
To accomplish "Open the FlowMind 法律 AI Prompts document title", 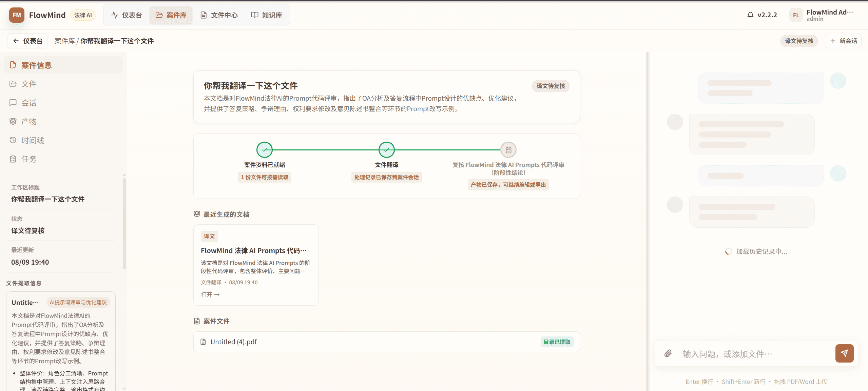I will tap(254, 251).
